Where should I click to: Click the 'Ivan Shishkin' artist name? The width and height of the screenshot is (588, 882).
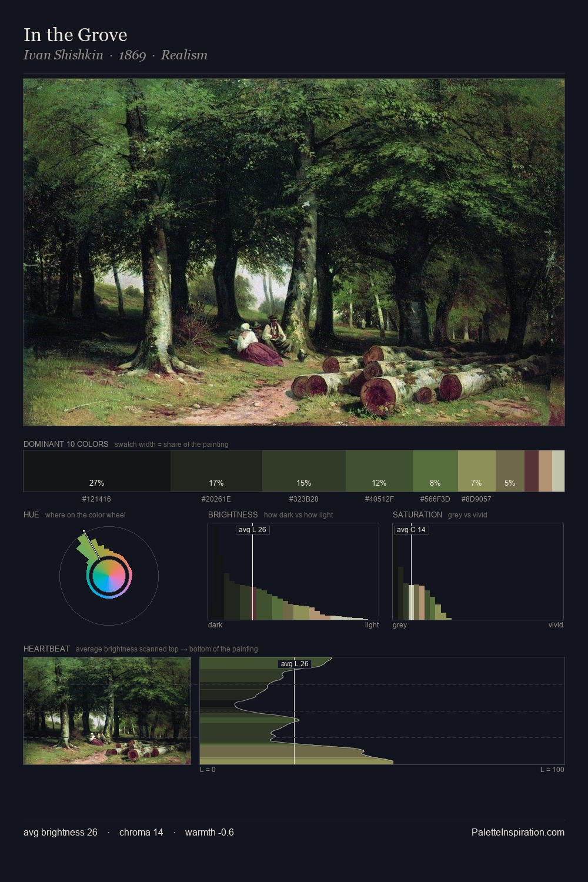coord(63,55)
